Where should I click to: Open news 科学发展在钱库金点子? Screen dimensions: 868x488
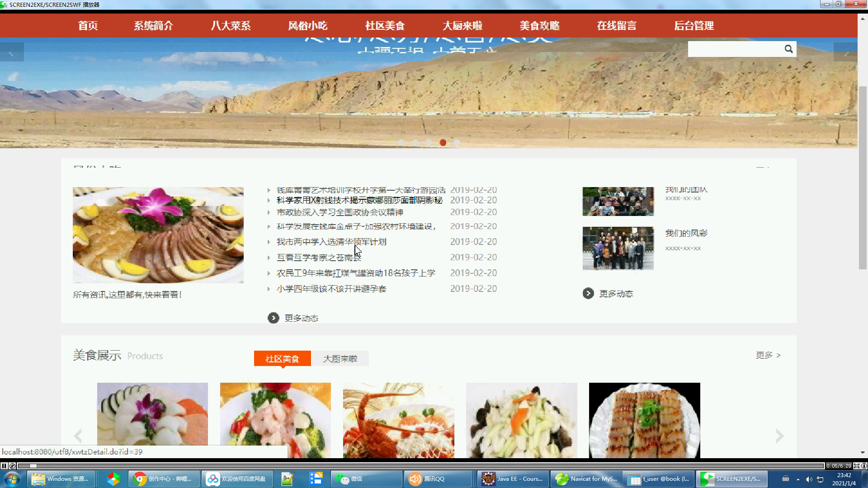tap(356, 226)
